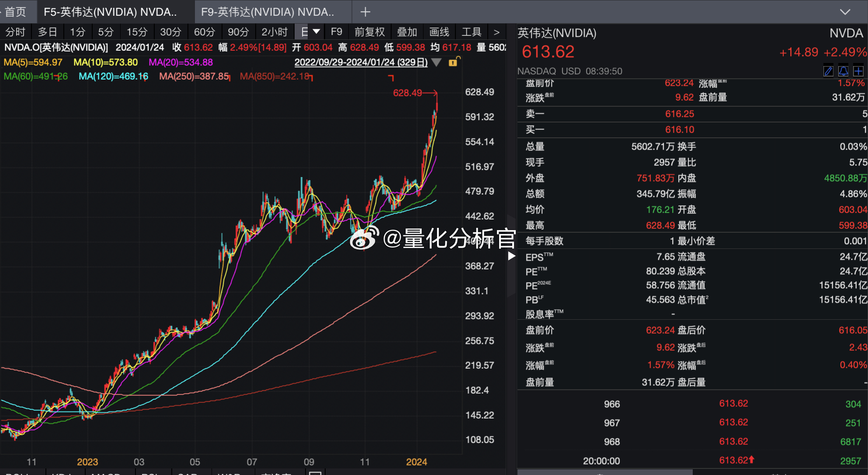Screen dimensions: 868x475
Task: Click the NVDA ticker symbol
Action: (847, 33)
